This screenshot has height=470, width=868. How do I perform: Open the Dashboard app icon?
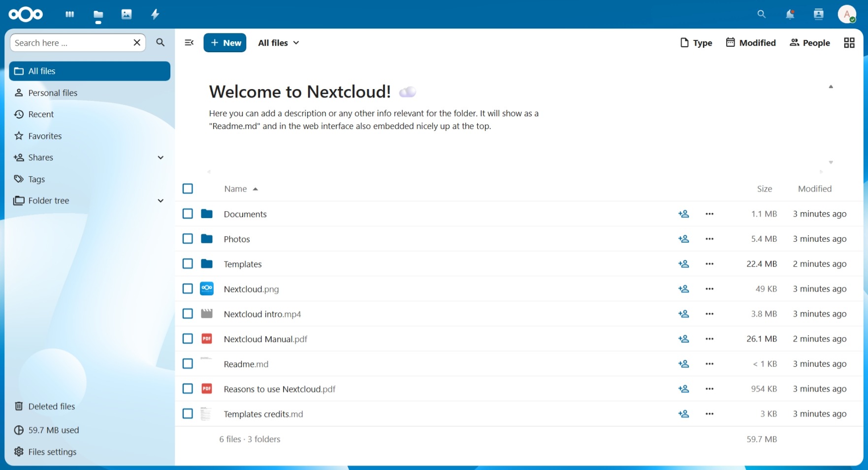(x=70, y=14)
